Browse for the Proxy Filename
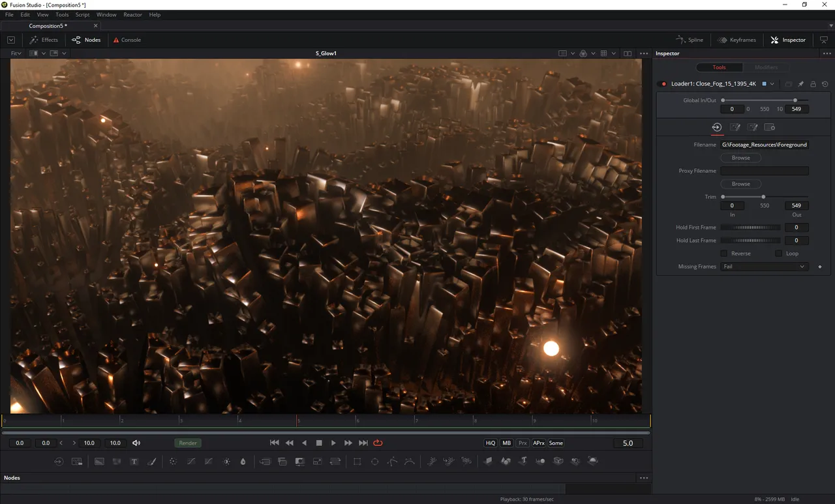 point(741,184)
